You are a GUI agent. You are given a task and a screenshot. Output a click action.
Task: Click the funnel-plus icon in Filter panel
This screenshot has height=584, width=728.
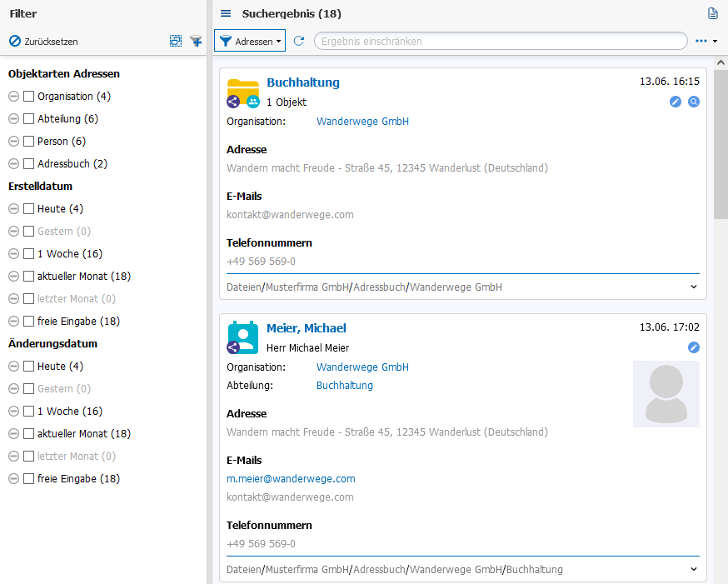[x=196, y=41]
